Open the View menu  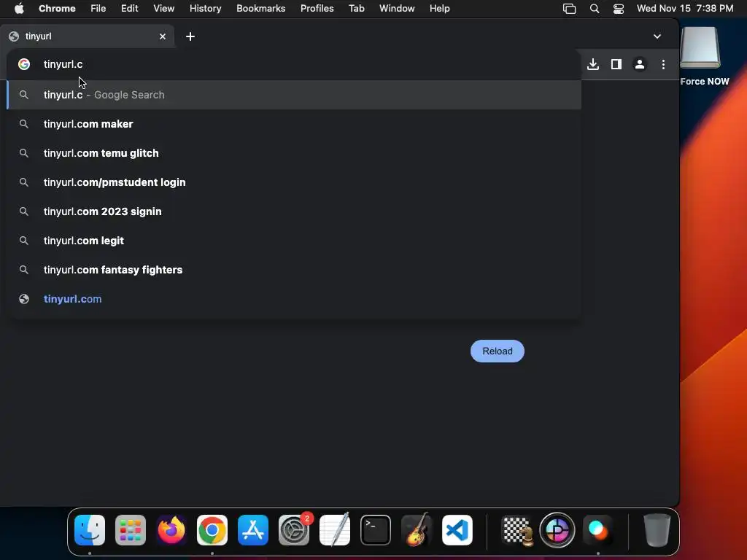[163, 9]
